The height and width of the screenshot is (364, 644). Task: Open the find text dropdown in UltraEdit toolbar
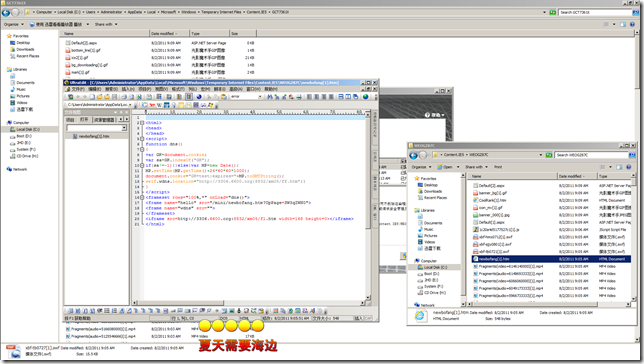click(x=260, y=97)
